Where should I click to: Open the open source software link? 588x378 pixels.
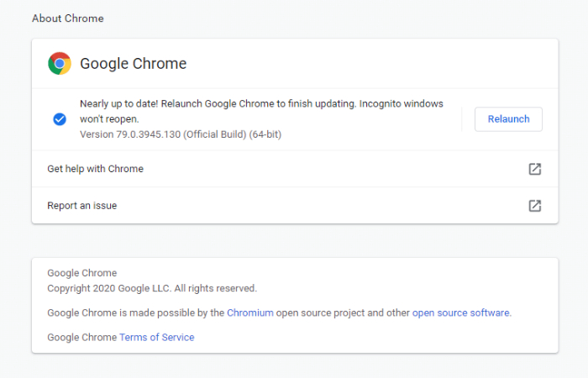(461, 312)
